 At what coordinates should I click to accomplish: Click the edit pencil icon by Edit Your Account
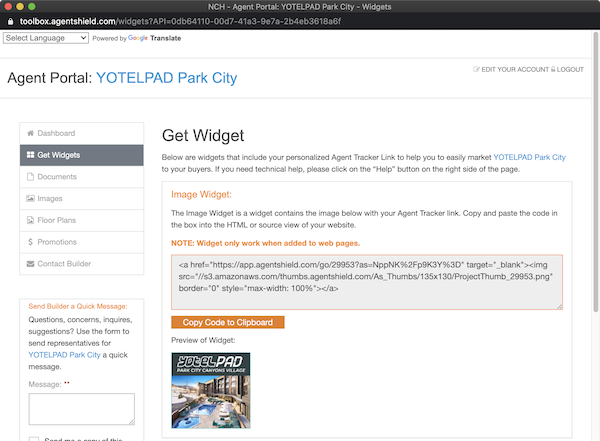(x=476, y=69)
